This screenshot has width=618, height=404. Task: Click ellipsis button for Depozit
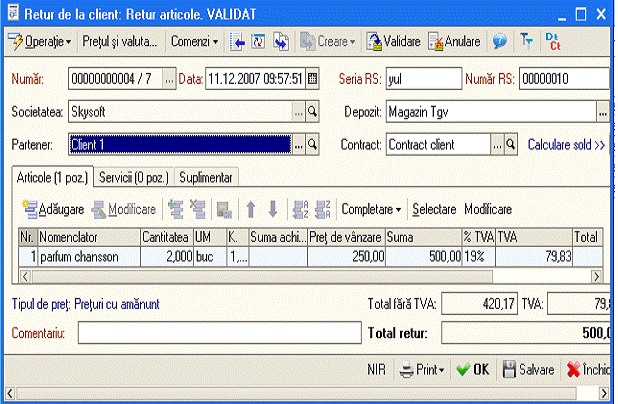603,112
